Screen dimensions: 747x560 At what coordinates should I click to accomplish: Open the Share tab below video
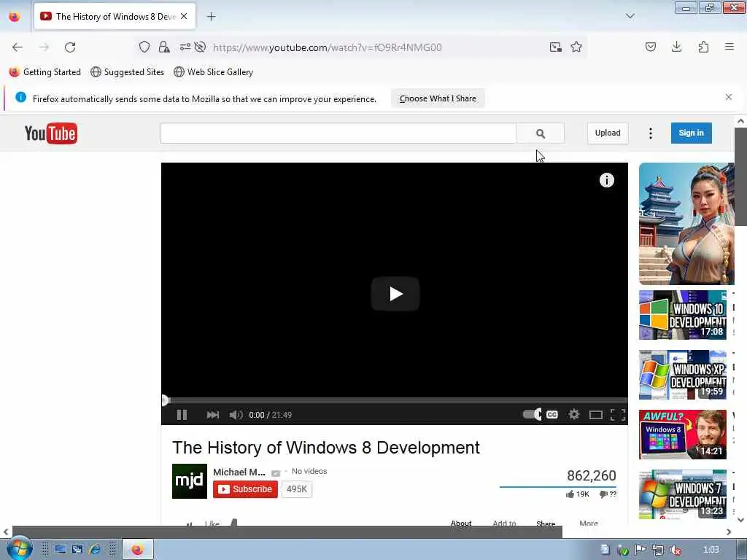[546, 523]
